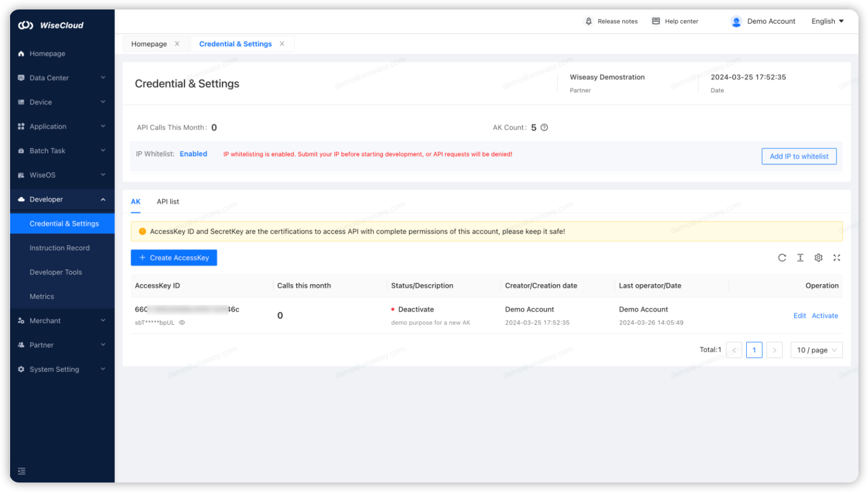This screenshot has height=492, width=868.
Task: Open the 10 / page size dropdown
Action: point(816,350)
